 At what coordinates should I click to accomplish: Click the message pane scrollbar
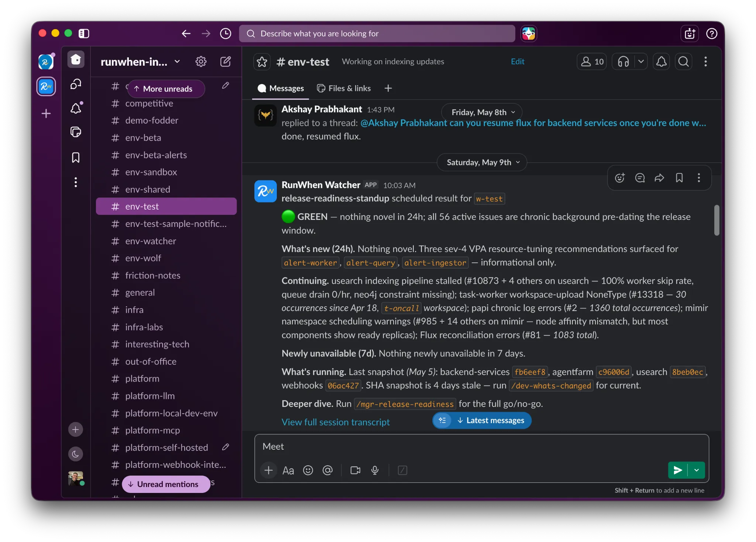[717, 220]
